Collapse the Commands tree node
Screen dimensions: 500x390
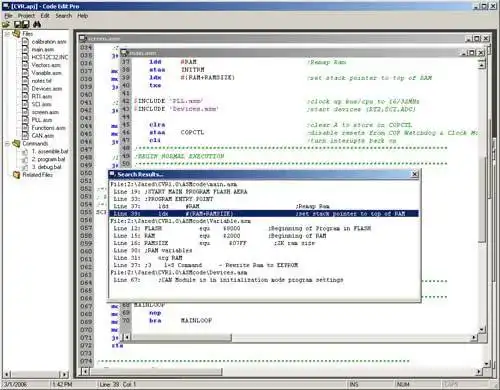click(7, 144)
